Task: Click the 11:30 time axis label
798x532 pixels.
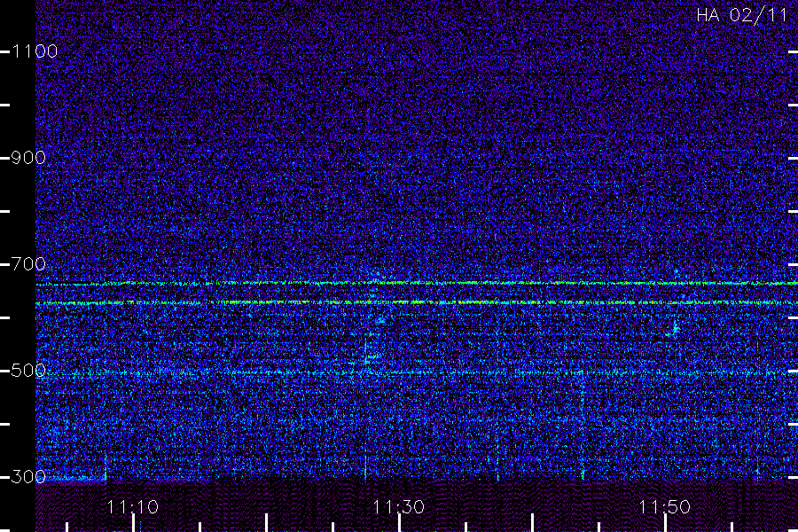Action: pyautogui.click(x=398, y=507)
